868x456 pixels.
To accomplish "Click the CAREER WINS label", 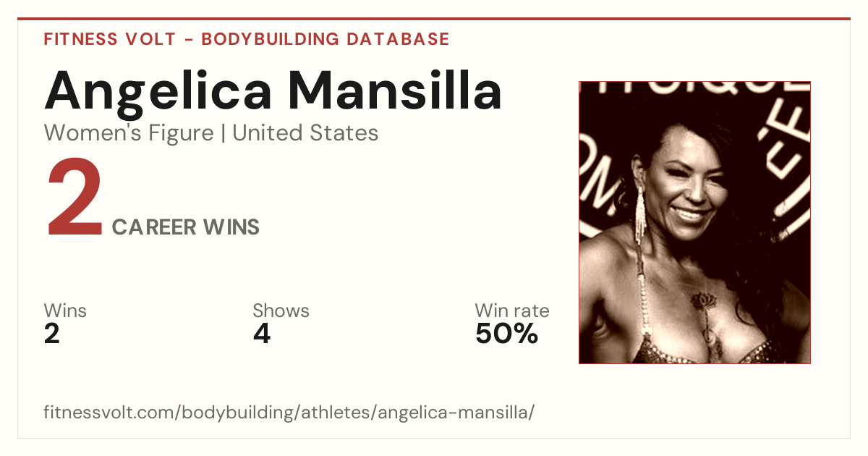I will point(186,227).
